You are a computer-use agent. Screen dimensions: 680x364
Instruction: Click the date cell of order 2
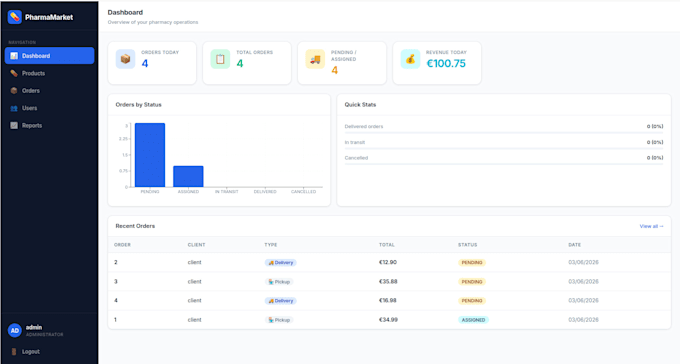click(583, 262)
